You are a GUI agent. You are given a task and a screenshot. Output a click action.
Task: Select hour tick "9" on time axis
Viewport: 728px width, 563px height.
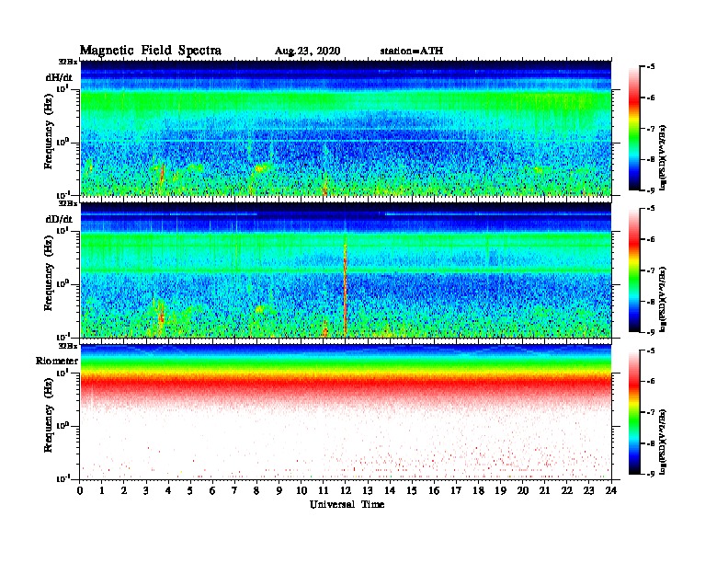279,491
